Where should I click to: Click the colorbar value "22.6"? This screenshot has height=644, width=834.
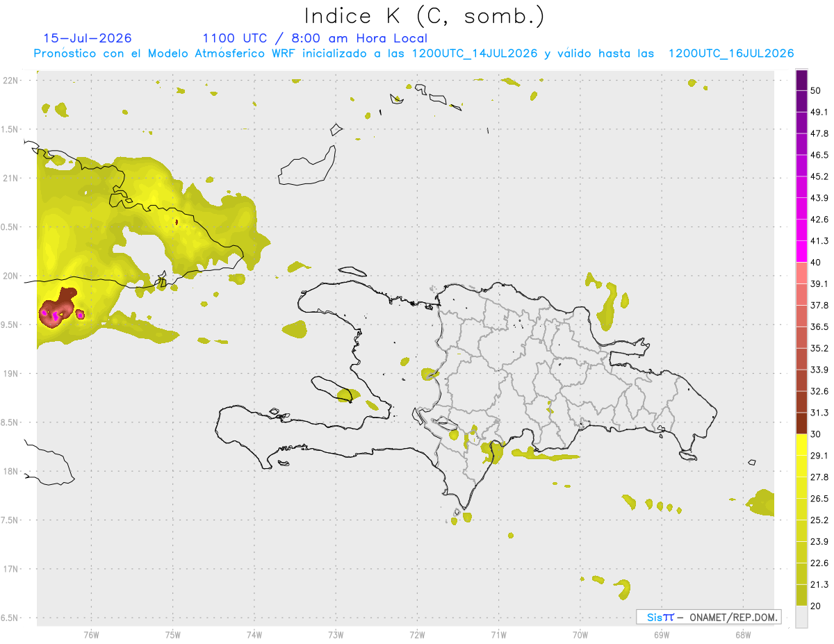pyautogui.click(x=819, y=563)
